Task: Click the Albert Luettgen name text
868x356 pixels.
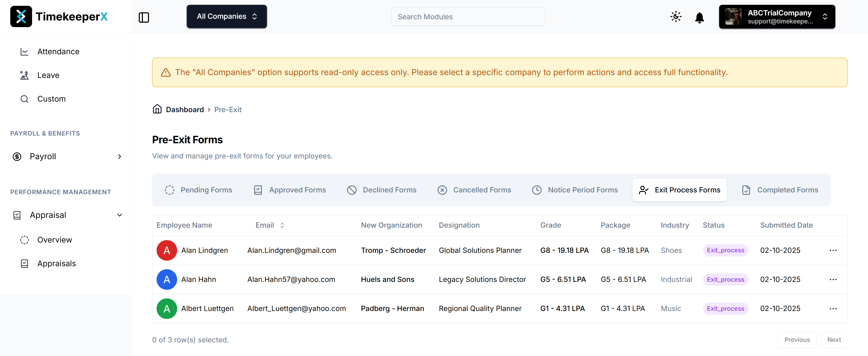Action: pyautogui.click(x=207, y=309)
